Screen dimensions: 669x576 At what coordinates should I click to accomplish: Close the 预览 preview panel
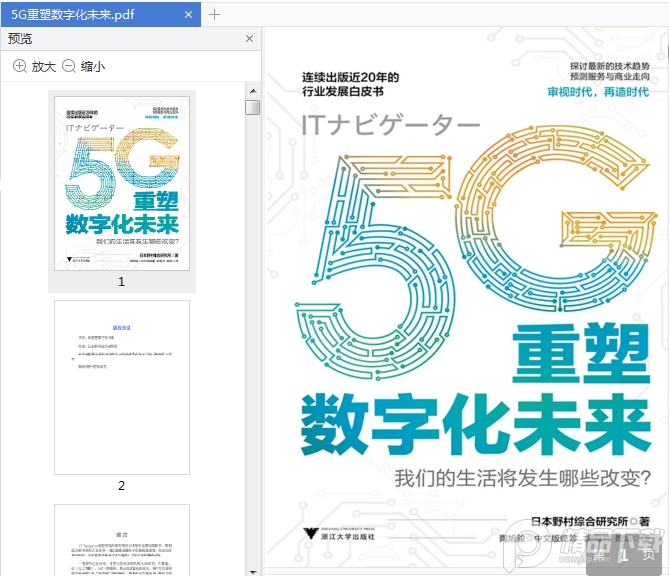coord(250,38)
